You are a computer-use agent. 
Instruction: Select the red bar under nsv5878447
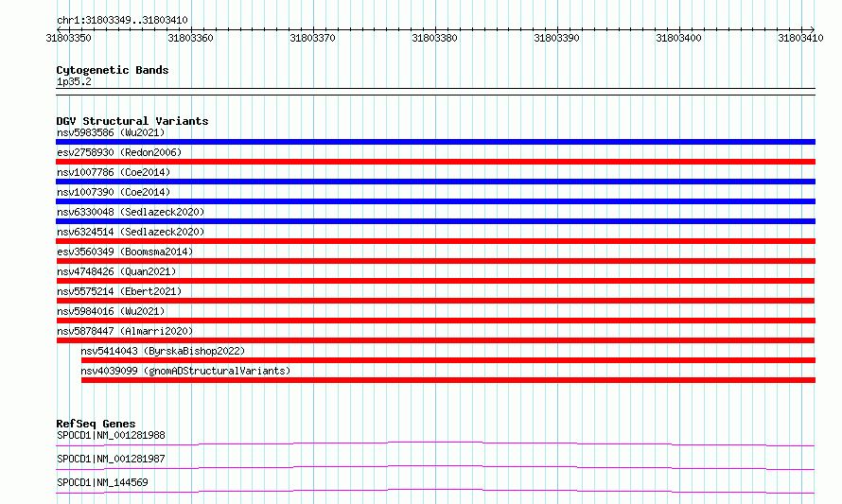click(x=435, y=340)
